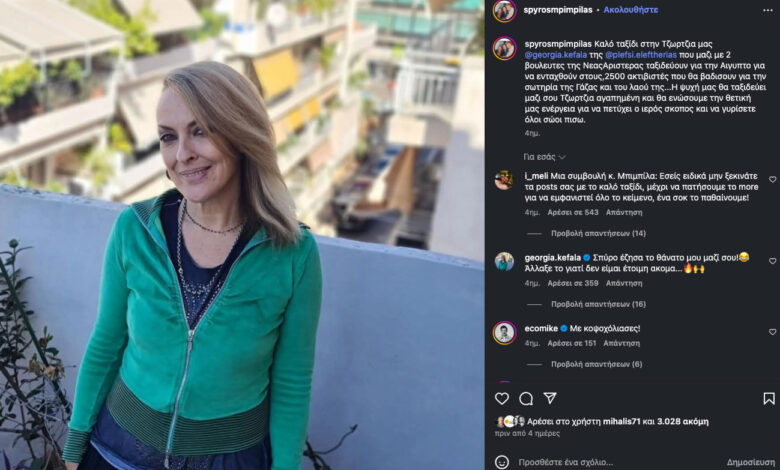Expand the 'Για εσάς' comment sort dropdown
The height and width of the screenshot is (470, 780).
pyautogui.click(x=544, y=157)
